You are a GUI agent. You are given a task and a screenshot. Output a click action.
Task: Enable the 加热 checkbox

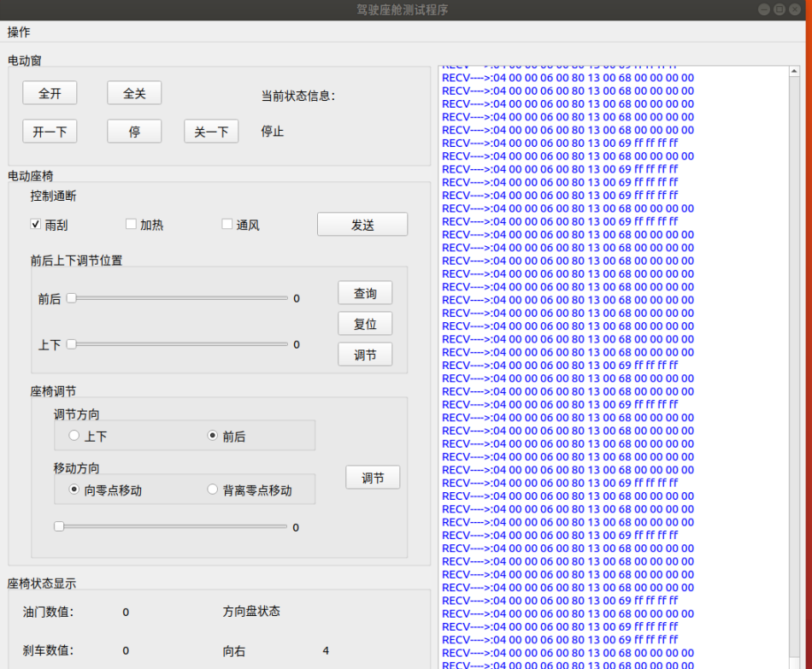coord(131,225)
